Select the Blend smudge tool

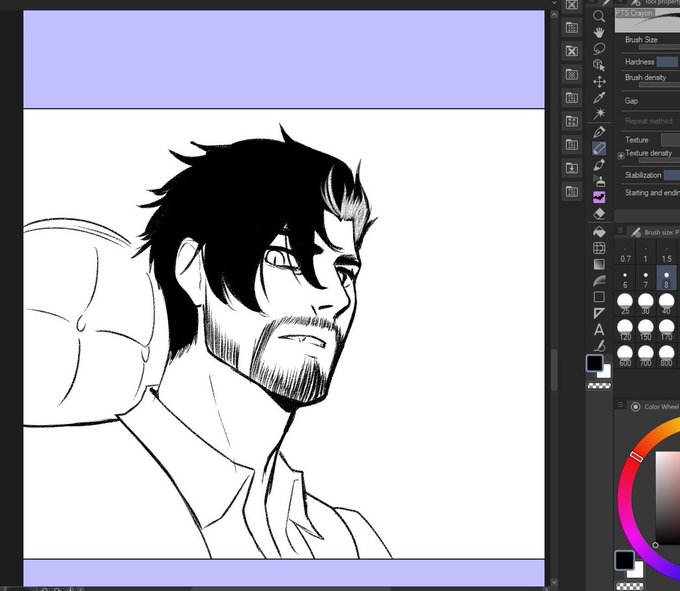coord(599,281)
